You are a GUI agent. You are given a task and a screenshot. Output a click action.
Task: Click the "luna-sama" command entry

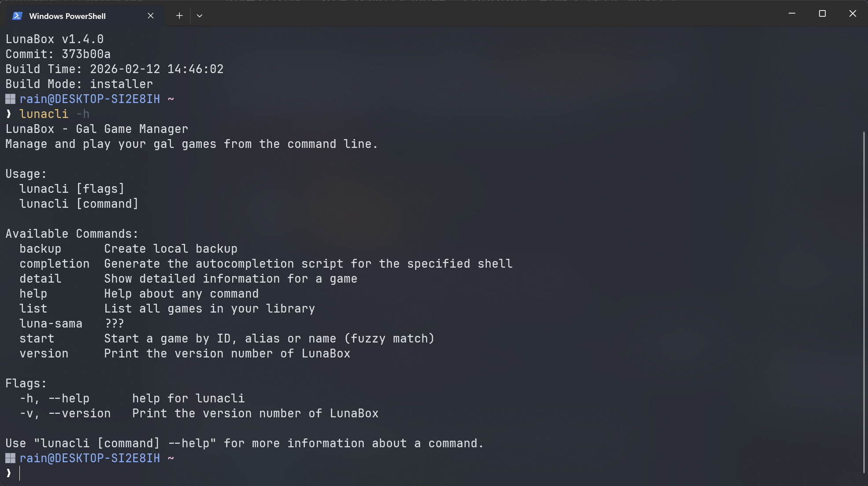point(51,324)
